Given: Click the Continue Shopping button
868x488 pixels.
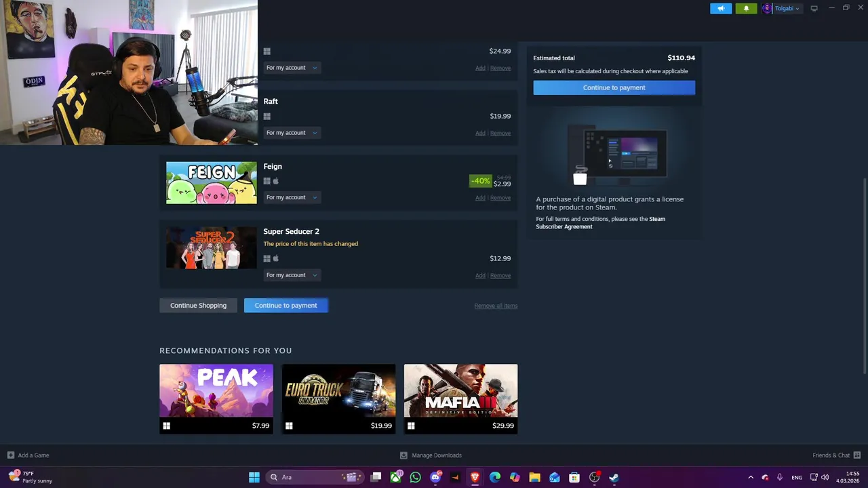Looking at the screenshot, I should (x=198, y=305).
